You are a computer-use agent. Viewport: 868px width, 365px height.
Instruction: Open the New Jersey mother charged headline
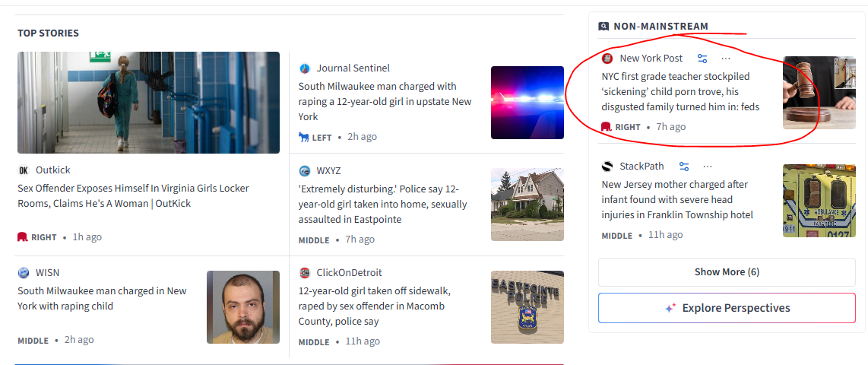coord(677,199)
